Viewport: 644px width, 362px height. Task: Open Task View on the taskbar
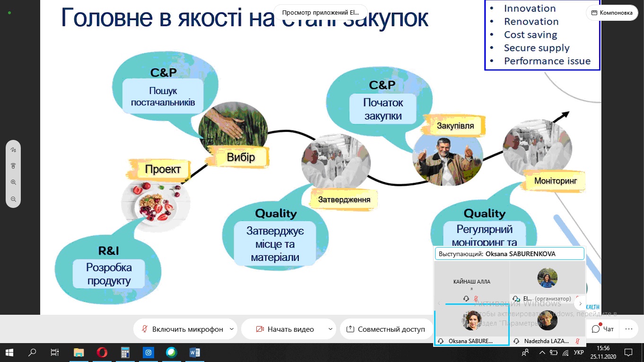pos(55,353)
